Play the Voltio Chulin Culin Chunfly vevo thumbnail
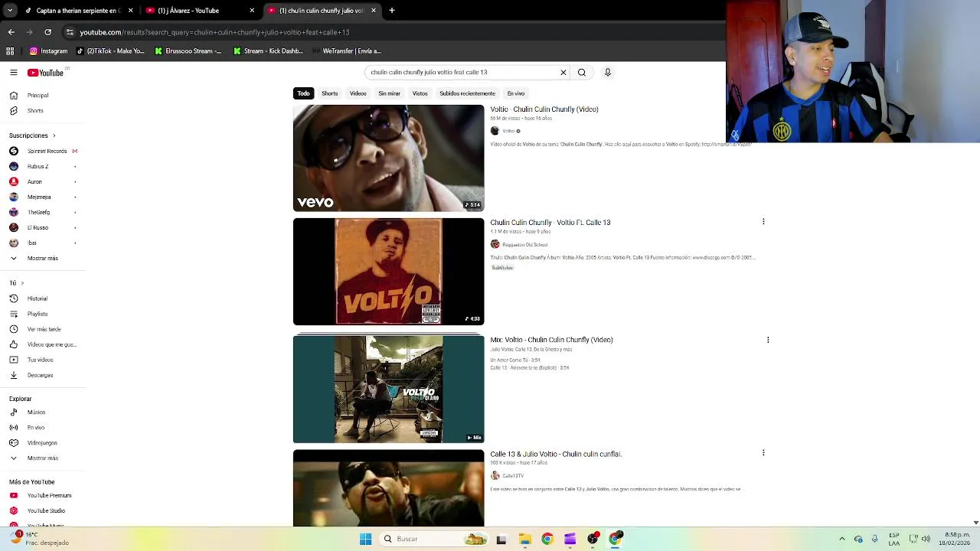The height and width of the screenshot is (551, 980). (389, 158)
